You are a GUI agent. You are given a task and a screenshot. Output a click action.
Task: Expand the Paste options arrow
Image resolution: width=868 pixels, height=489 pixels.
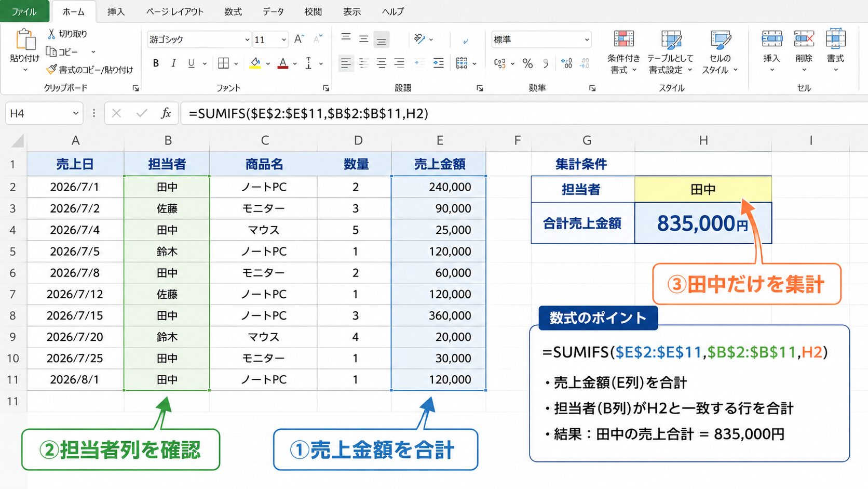tap(25, 70)
